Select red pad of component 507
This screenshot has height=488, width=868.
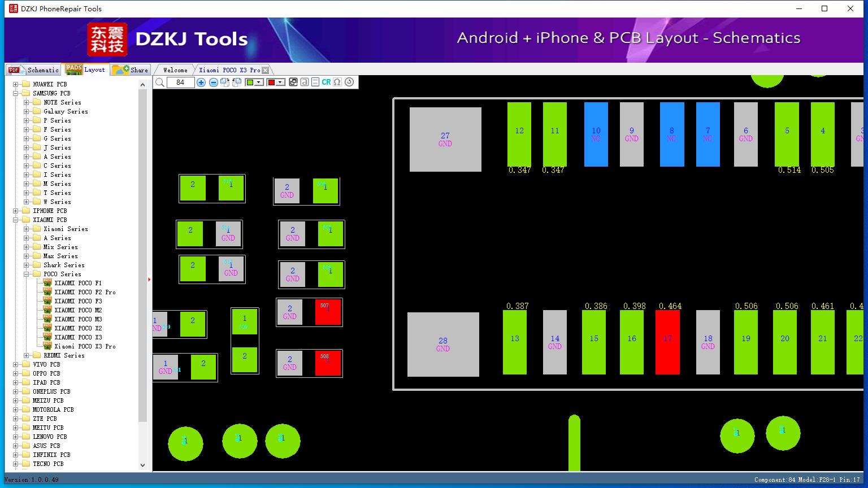point(328,312)
